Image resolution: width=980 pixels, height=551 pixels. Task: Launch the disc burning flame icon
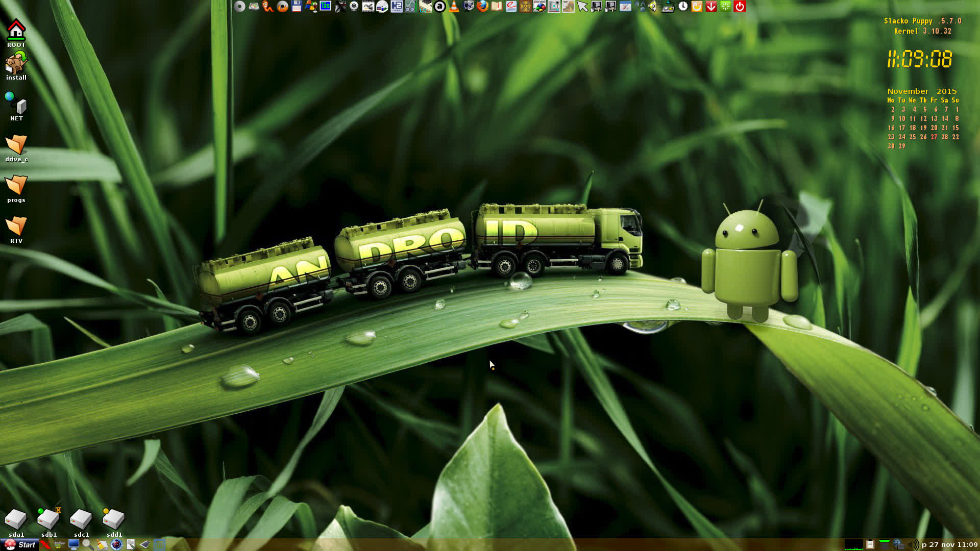pyautogui.click(x=282, y=6)
